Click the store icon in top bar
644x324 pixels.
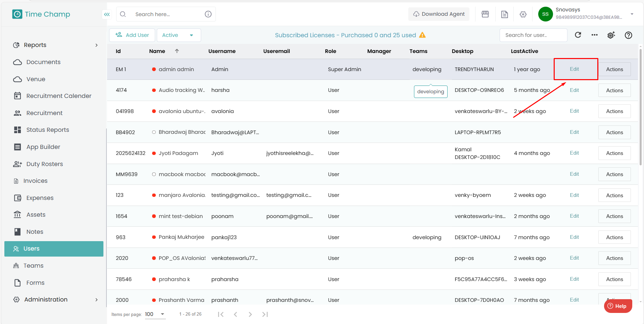(485, 14)
